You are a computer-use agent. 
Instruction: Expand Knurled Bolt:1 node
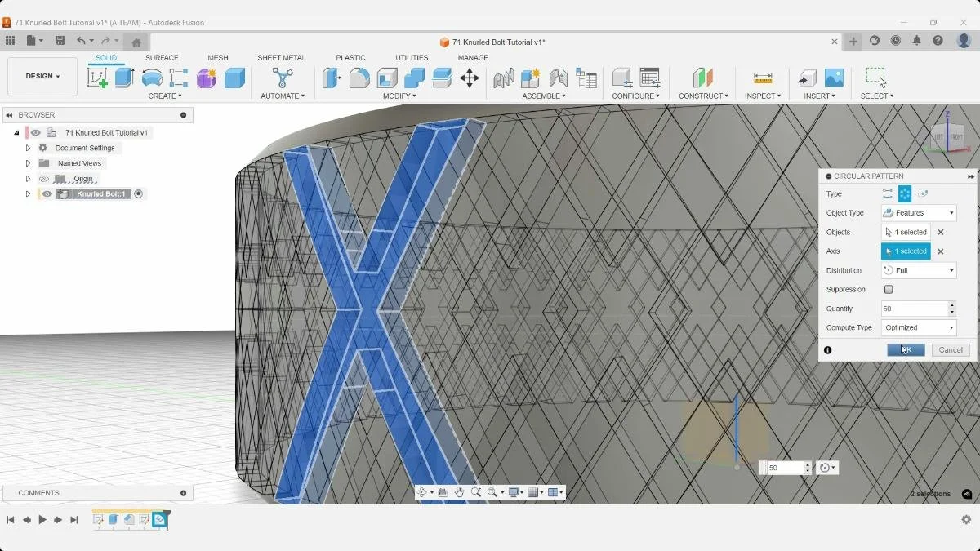[28, 194]
